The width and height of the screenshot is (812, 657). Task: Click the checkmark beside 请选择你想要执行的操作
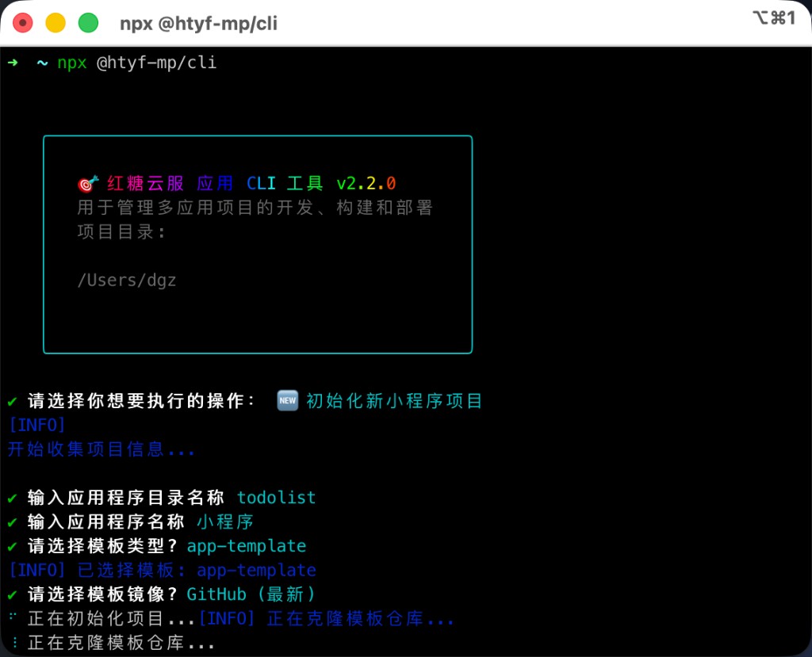tap(13, 402)
